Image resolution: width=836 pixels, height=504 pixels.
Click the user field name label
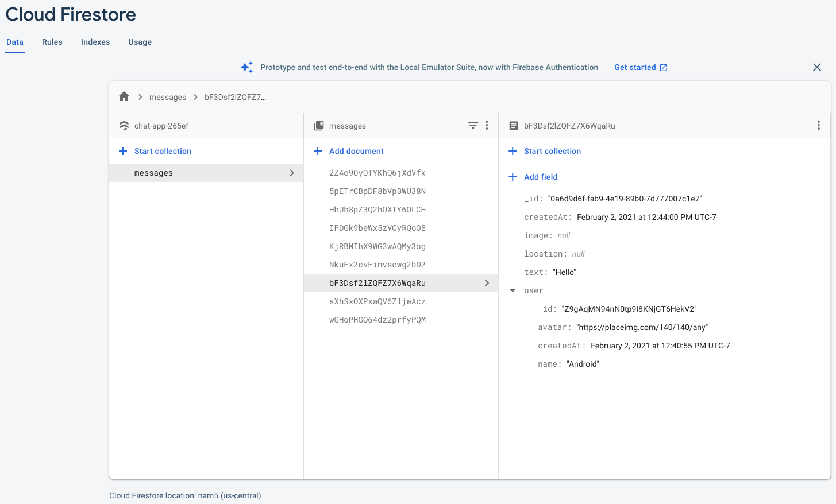pos(533,290)
